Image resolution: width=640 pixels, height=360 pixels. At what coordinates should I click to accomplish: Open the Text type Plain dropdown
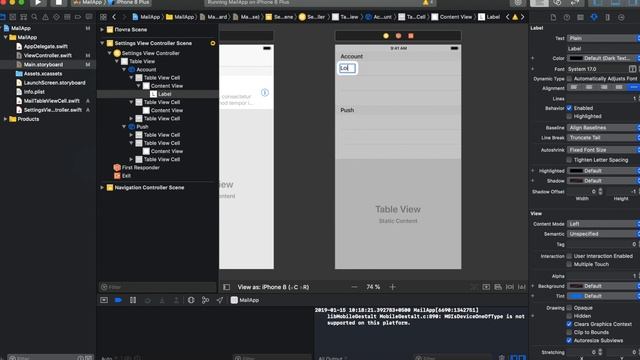pyautogui.click(x=603, y=38)
